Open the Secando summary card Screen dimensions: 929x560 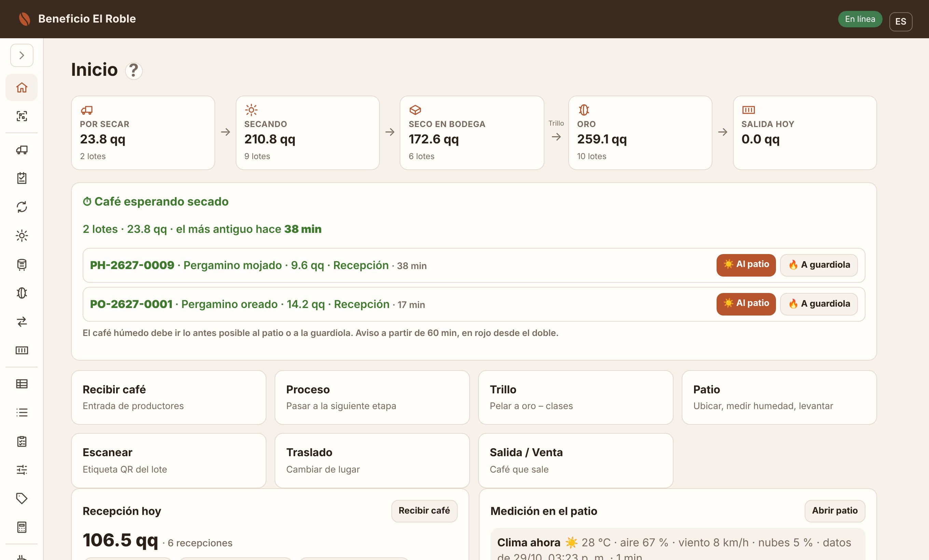307,132
